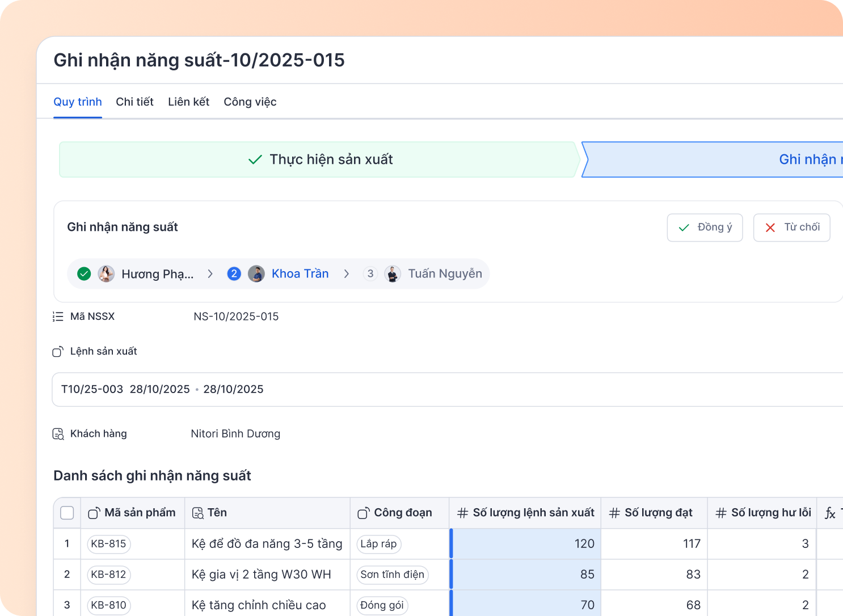
Task: Open the Công việc tab
Action: tap(250, 102)
